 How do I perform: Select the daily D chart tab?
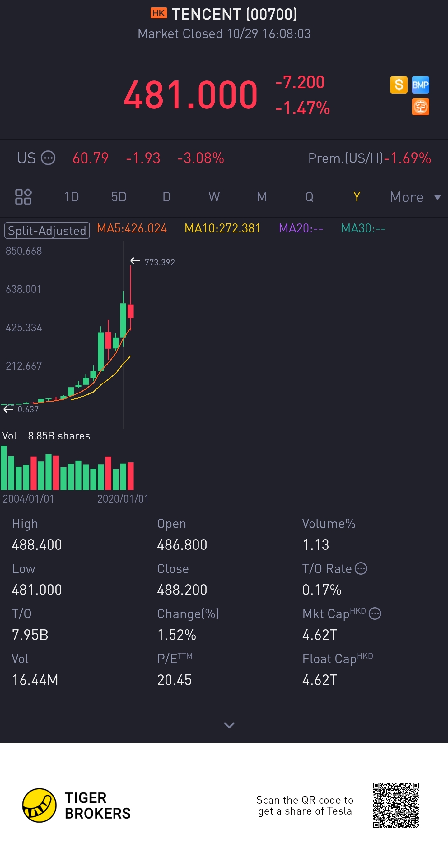(x=167, y=197)
